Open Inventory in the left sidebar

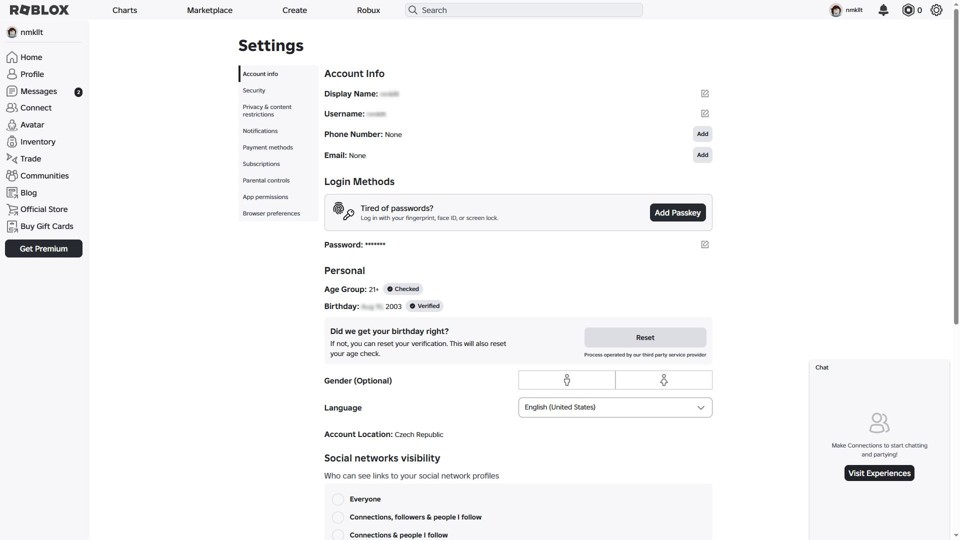coord(37,142)
